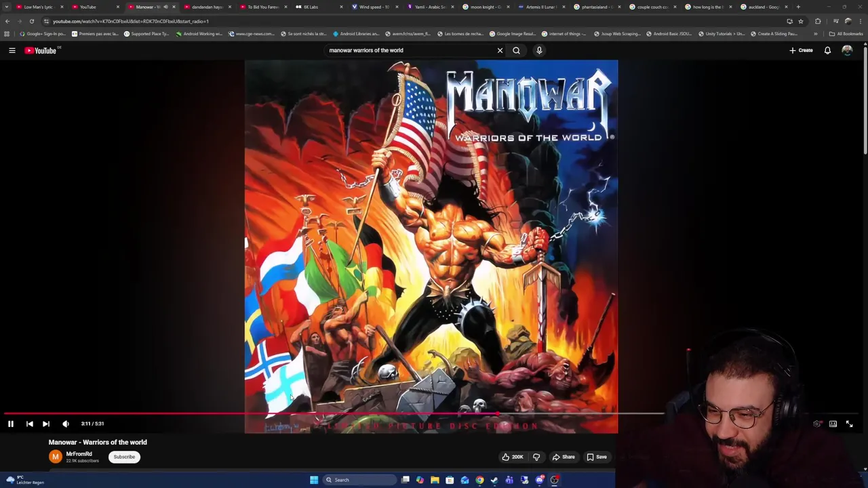Screen dimensions: 868x488
Task: Open the Create menu
Action: click(801, 50)
